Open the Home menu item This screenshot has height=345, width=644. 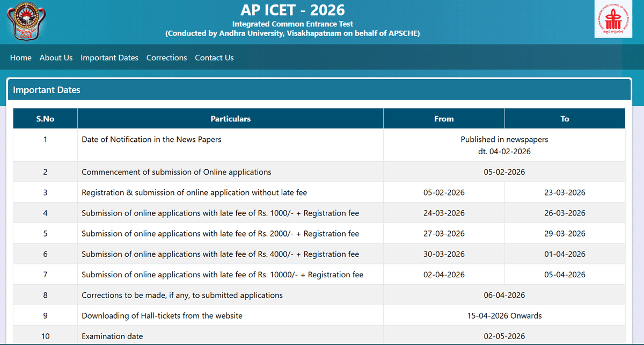(20, 57)
